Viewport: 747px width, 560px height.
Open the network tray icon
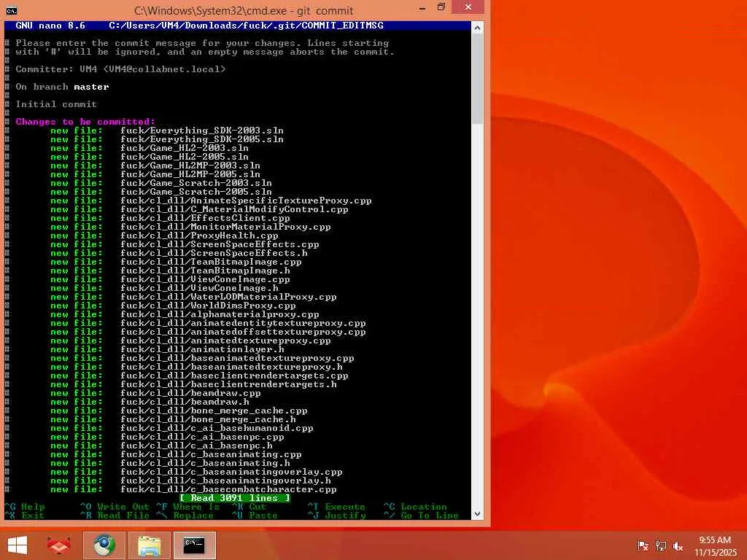pos(661,545)
